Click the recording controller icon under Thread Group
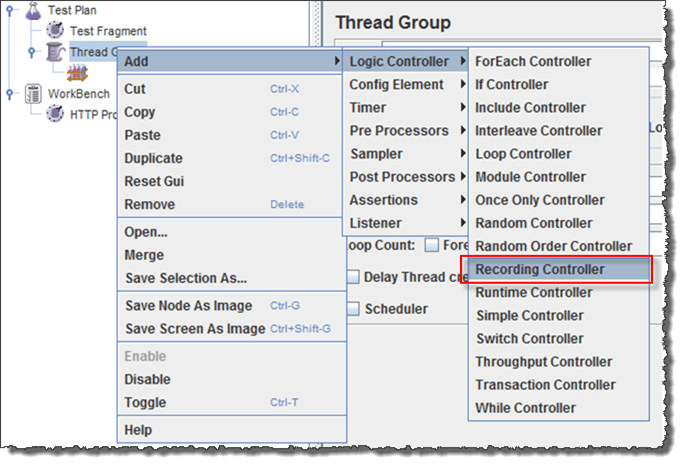685x465 pixels. point(76,72)
